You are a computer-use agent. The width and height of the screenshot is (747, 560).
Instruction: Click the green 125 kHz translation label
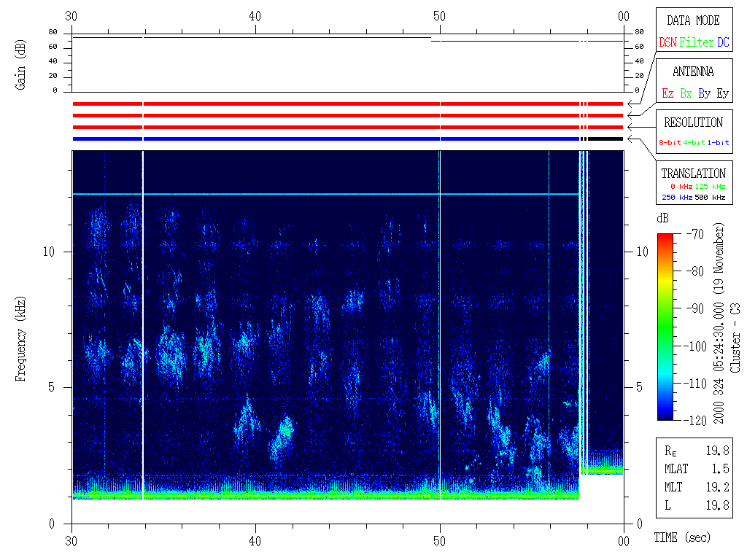pyautogui.click(x=710, y=186)
